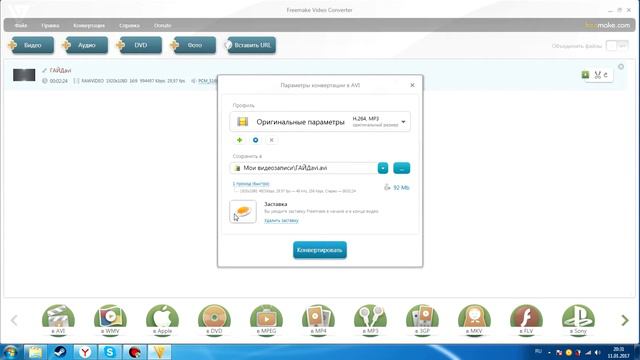Add a DVD source

point(140,45)
